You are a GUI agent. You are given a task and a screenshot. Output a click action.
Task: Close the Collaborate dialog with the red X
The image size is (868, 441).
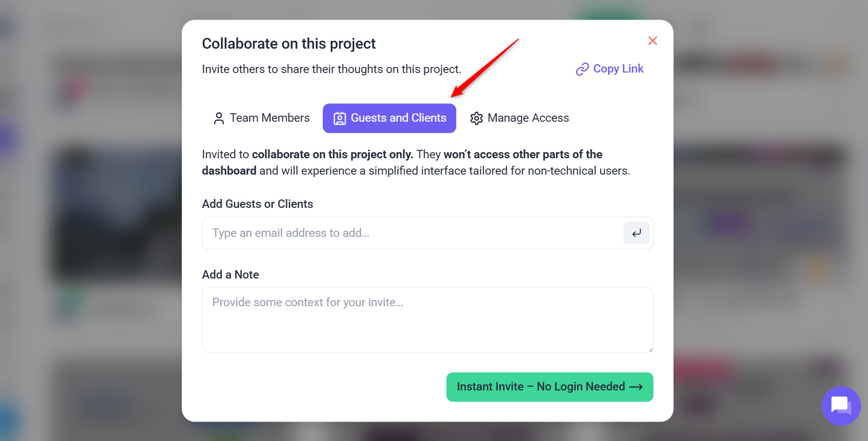[653, 41]
